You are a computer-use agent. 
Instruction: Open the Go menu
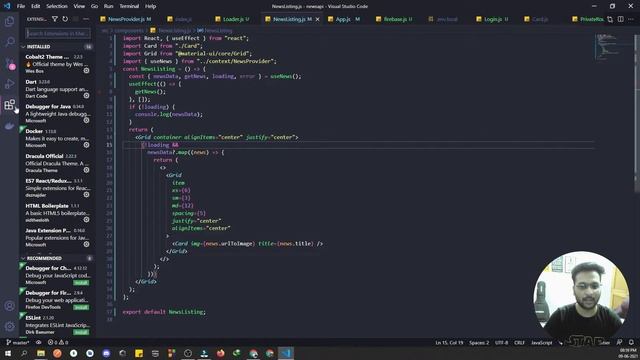(94, 6)
